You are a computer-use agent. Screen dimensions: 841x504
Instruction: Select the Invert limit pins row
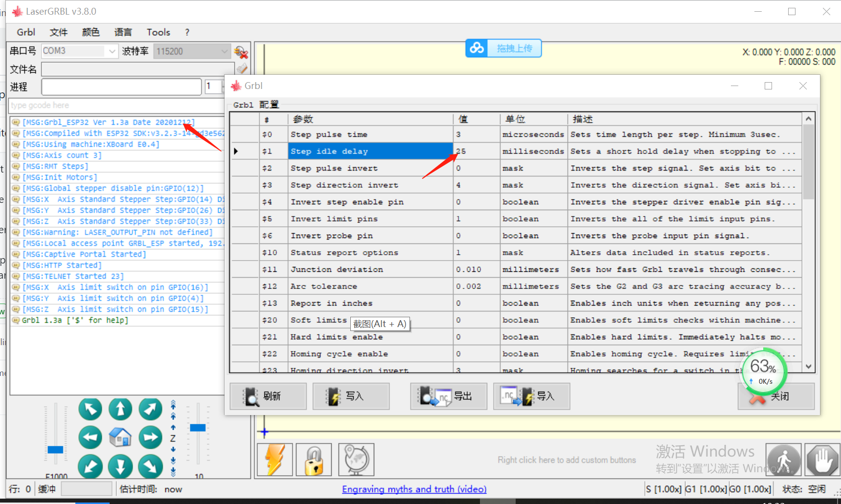[x=371, y=219]
